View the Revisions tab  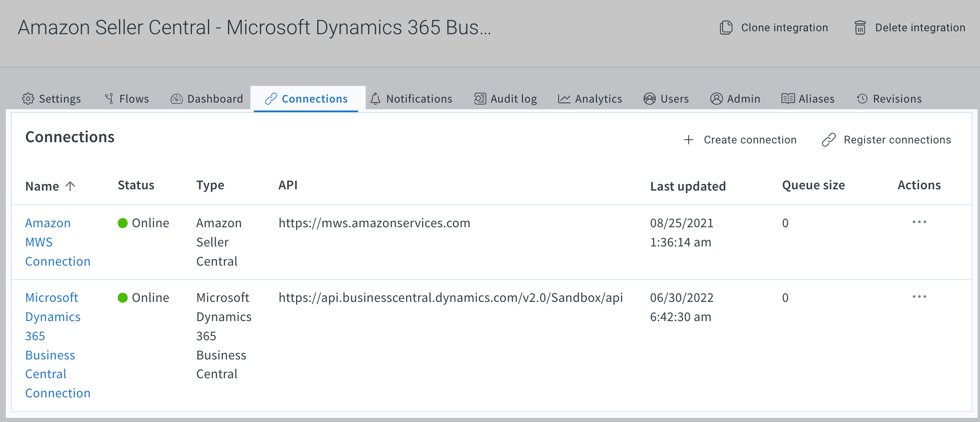click(x=889, y=99)
